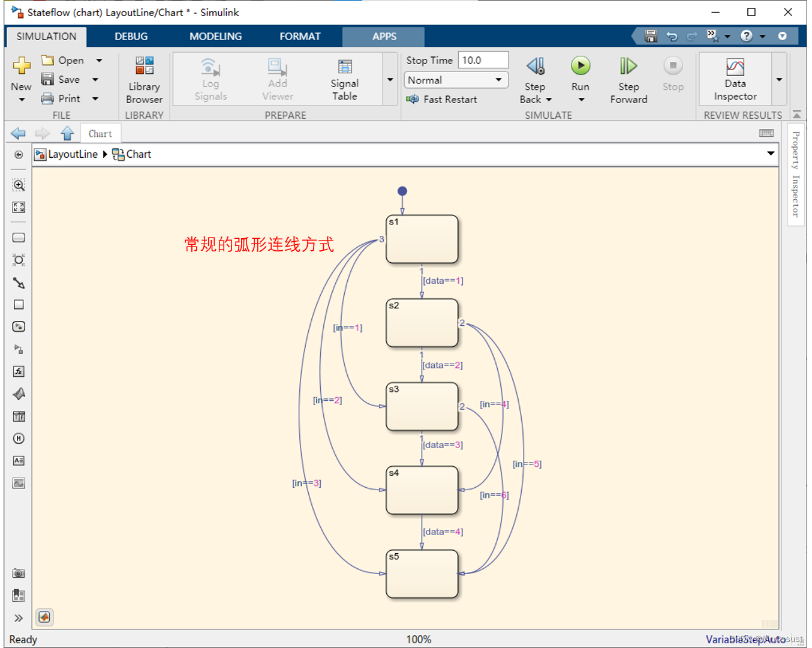
Task: Launch the Data Inspector
Action: point(734,79)
